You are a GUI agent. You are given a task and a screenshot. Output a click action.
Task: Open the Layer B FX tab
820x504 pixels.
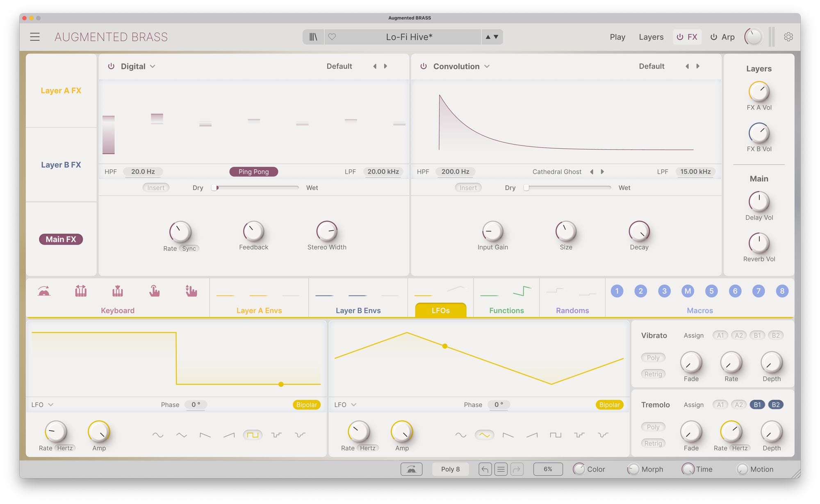pos(61,165)
